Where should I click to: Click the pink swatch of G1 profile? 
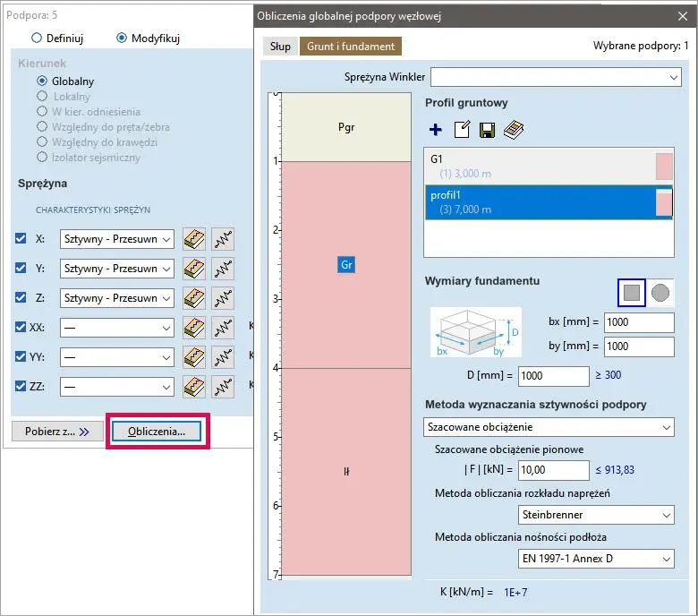(663, 166)
